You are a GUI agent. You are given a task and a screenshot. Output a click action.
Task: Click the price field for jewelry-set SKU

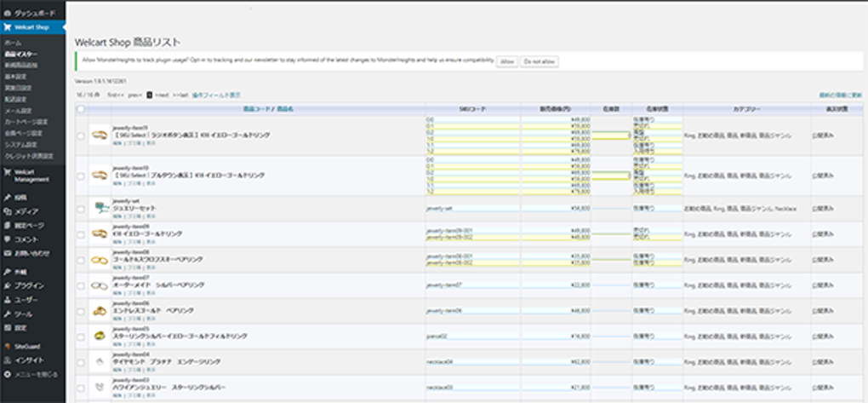(x=556, y=209)
